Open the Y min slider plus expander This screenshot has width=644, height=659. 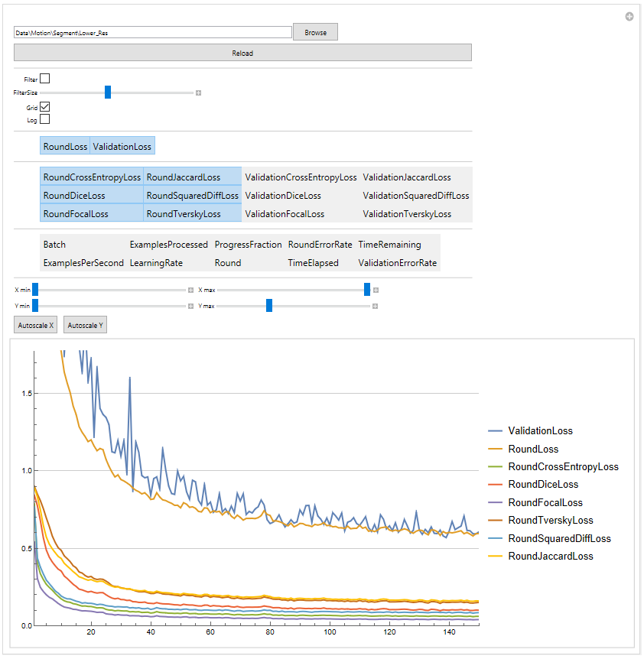click(190, 306)
